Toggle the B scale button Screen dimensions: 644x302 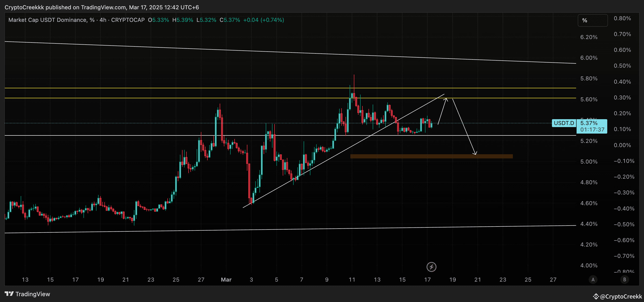[624, 279]
